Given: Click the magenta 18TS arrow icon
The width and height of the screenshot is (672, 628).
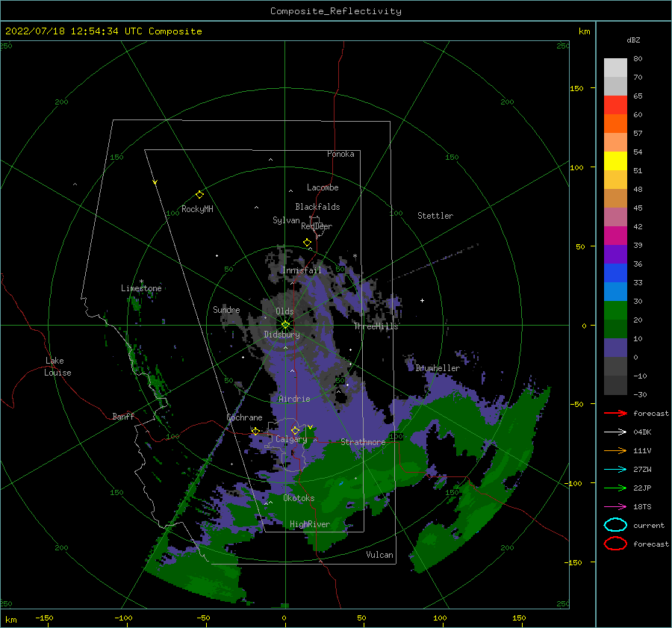Looking at the screenshot, I should 615,507.
